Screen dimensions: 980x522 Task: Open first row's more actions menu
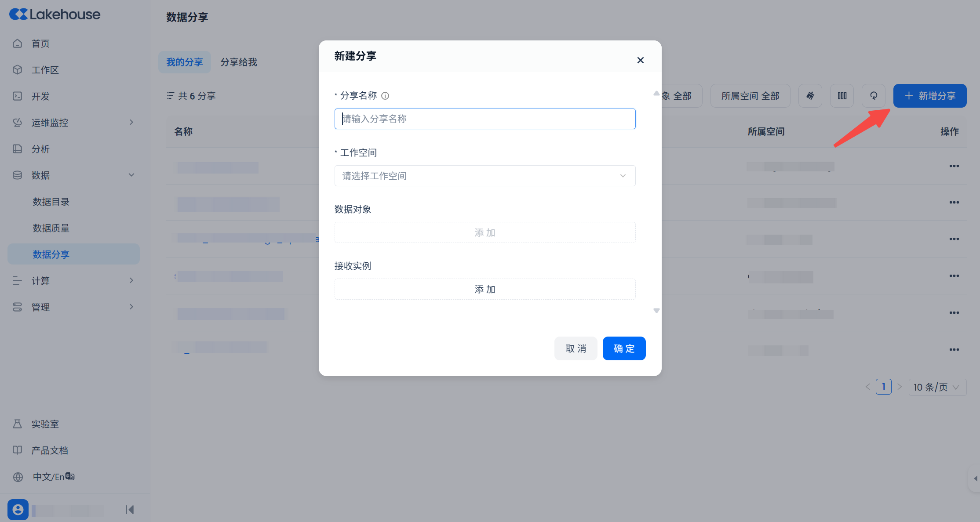954,166
